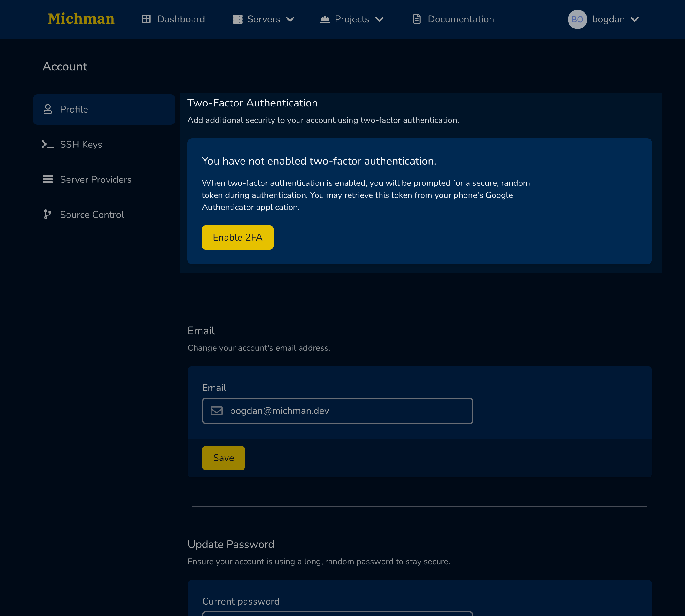
Task: Click Save under the Email field
Action: tap(223, 457)
